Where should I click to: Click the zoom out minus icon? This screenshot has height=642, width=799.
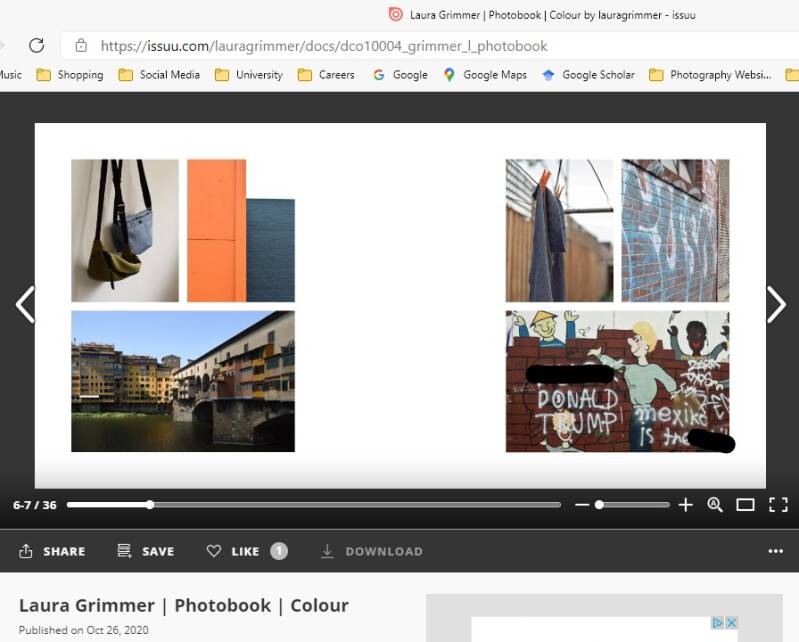582,505
